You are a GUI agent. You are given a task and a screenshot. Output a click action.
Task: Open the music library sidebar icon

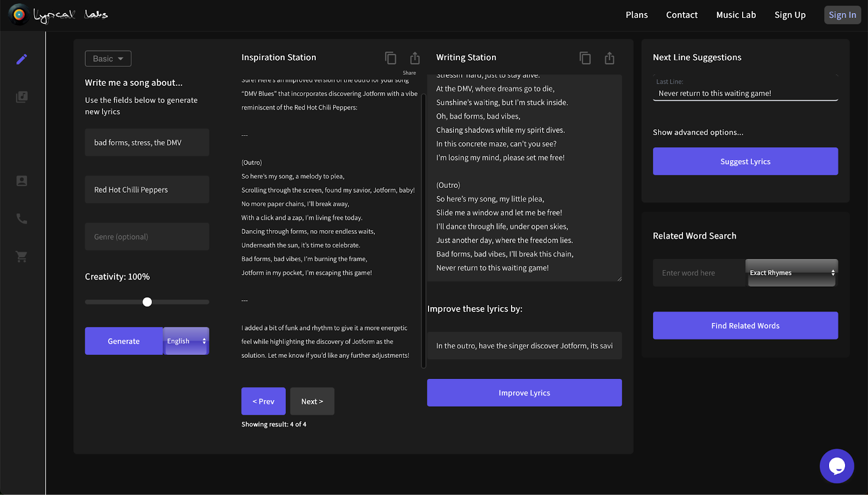click(22, 97)
